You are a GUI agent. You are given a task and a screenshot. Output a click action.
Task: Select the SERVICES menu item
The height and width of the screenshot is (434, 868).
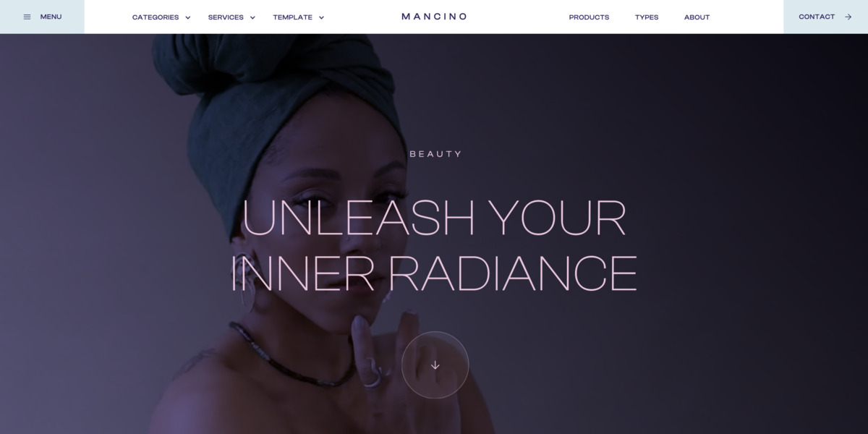pyautogui.click(x=226, y=17)
